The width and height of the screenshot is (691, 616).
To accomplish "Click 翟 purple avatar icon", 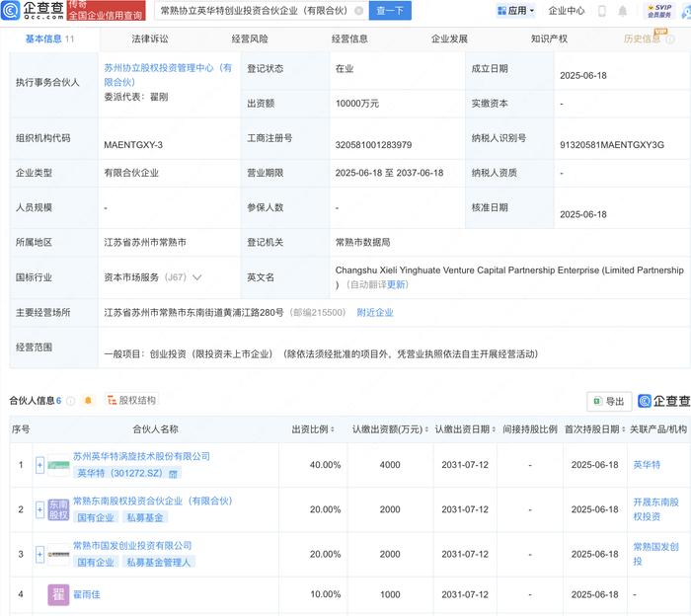I will click(x=58, y=594).
